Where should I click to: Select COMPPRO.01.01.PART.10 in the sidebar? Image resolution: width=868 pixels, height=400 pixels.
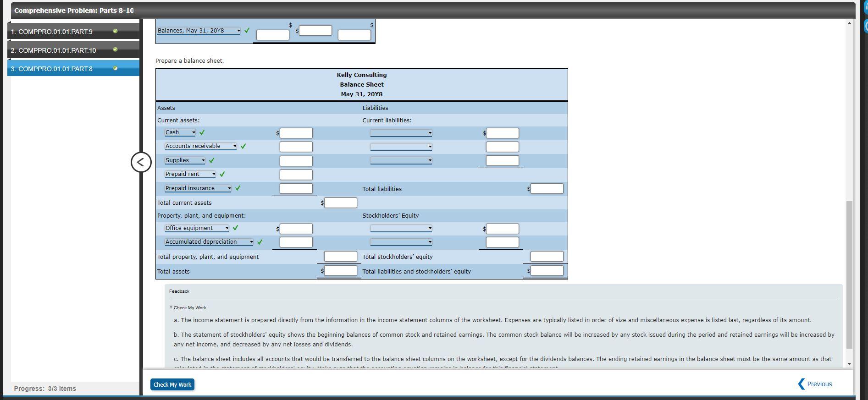73,50
